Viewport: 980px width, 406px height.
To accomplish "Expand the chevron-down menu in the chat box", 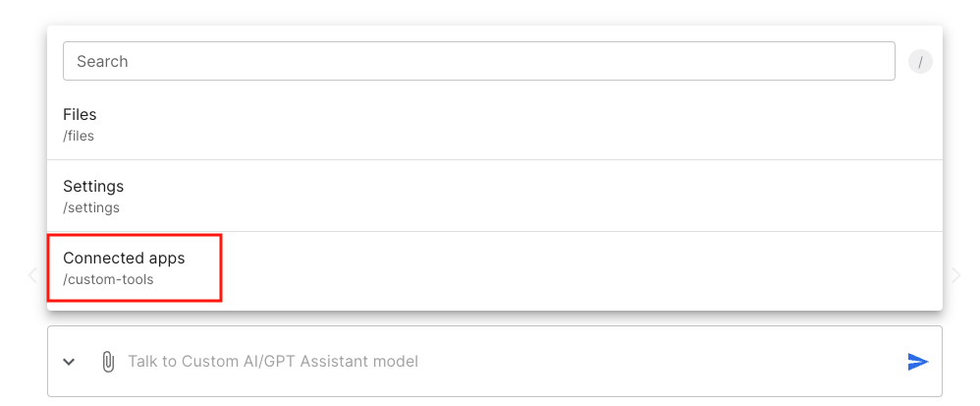I will [70, 362].
